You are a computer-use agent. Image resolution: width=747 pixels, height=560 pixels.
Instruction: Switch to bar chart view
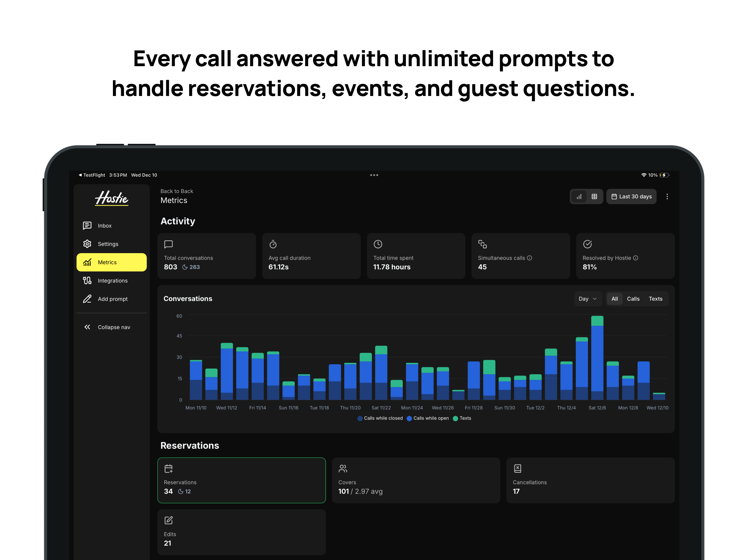click(x=579, y=197)
